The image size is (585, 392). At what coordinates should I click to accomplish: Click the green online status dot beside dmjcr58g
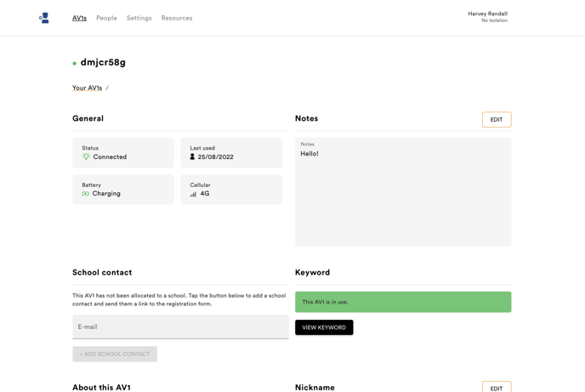[x=75, y=64]
